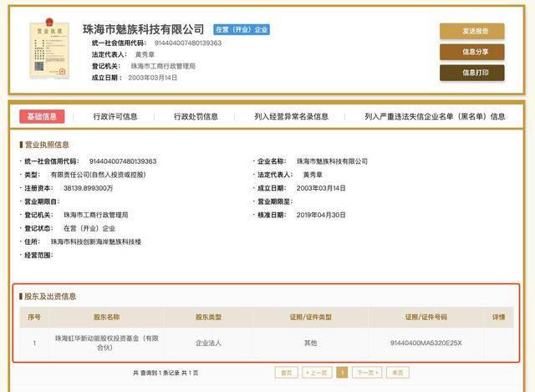Click registered capital value 38139.899300万
Image resolution: width=535 pixels, height=392 pixels.
coord(88,188)
